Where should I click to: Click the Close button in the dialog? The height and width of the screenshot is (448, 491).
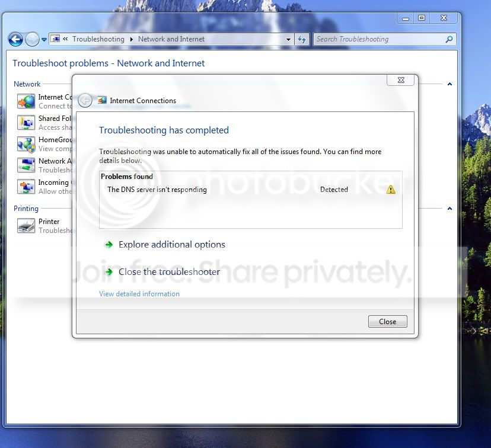388,322
